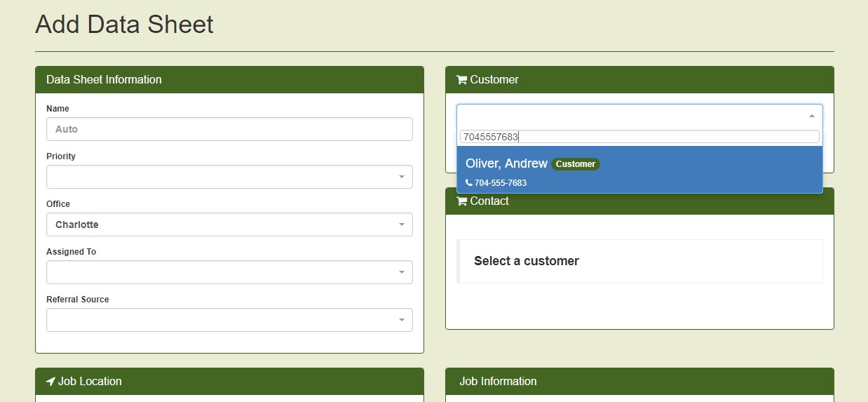Click the location arrow icon beside Job Location

(x=50, y=382)
